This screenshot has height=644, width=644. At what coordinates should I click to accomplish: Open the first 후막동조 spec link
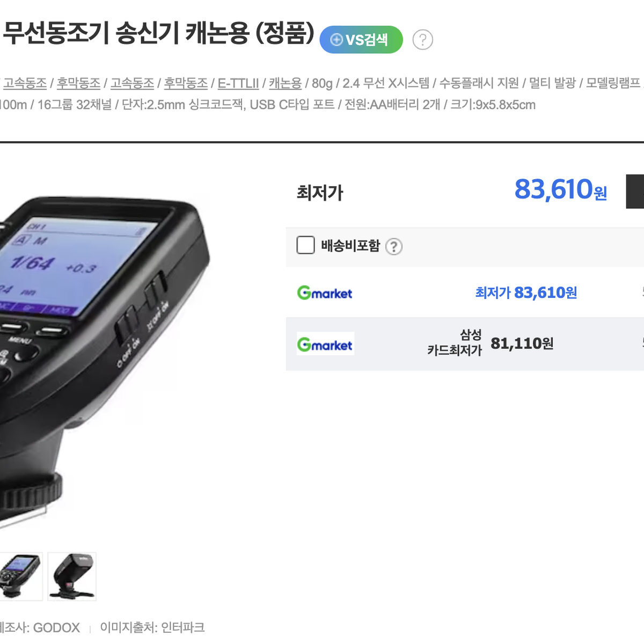click(x=78, y=83)
